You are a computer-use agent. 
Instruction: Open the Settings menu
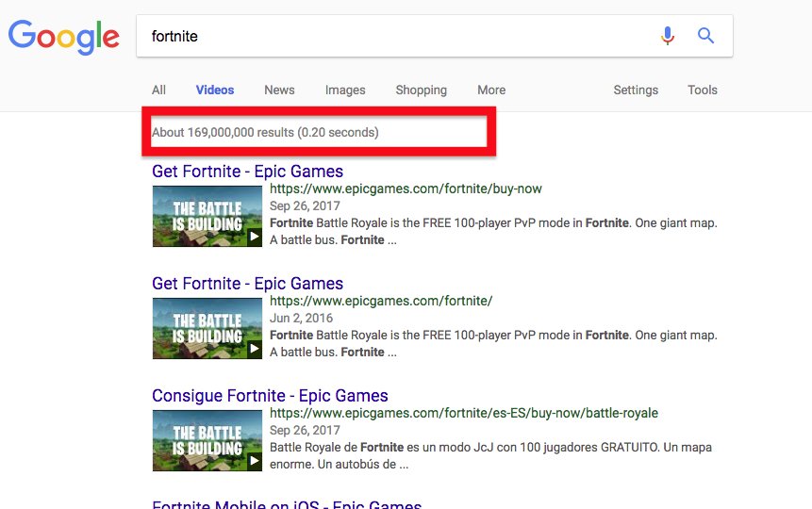(x=636, y=90)
